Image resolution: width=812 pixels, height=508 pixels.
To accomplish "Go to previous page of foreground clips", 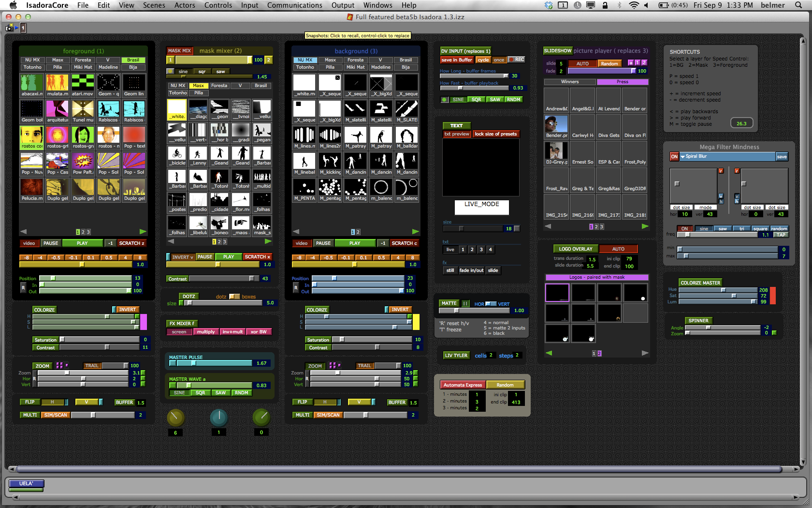I will (x=23, y=232).
